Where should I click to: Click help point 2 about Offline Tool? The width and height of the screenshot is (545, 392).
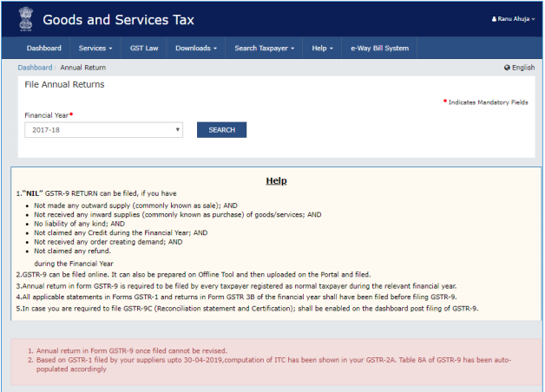pyautogui.click(x=194, y=275)
